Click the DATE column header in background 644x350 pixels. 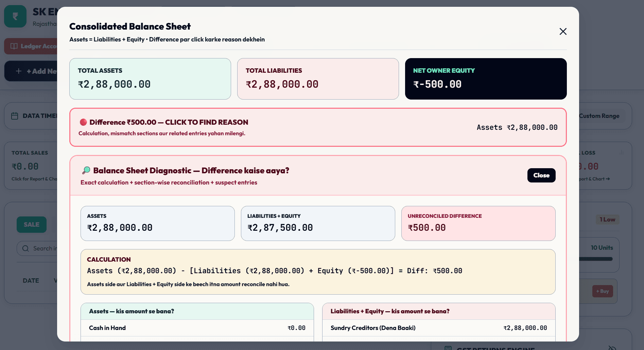click(x=31, y=281)
